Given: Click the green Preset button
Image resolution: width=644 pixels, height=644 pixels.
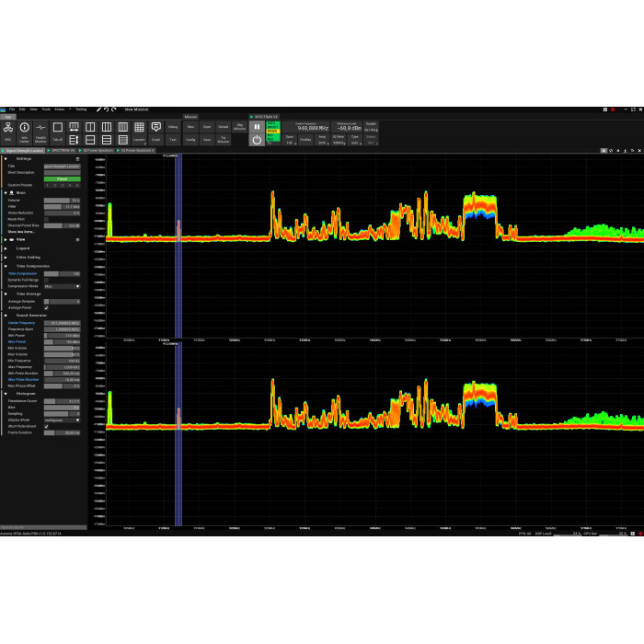Looking at the screenshot, I should [62, 178].
